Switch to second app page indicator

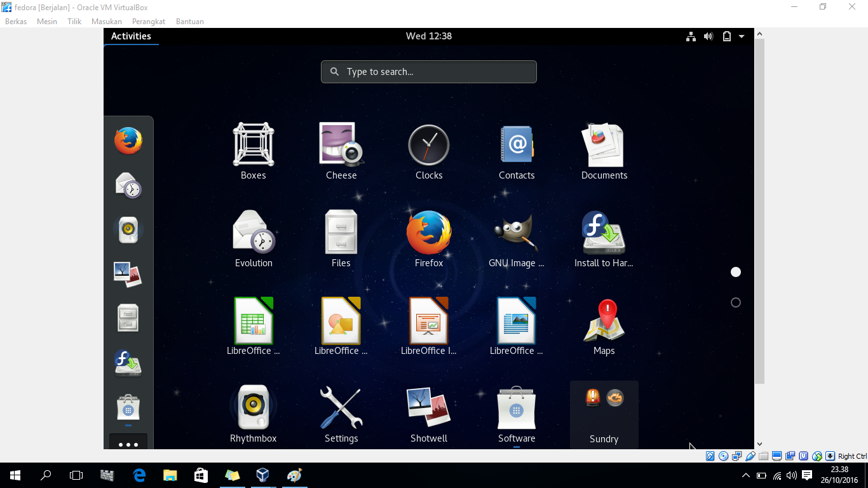[x=736, y=302]
